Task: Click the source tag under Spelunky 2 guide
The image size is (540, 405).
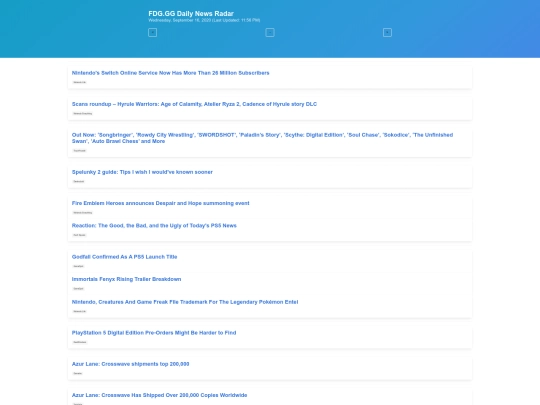Action: point(79,181)
